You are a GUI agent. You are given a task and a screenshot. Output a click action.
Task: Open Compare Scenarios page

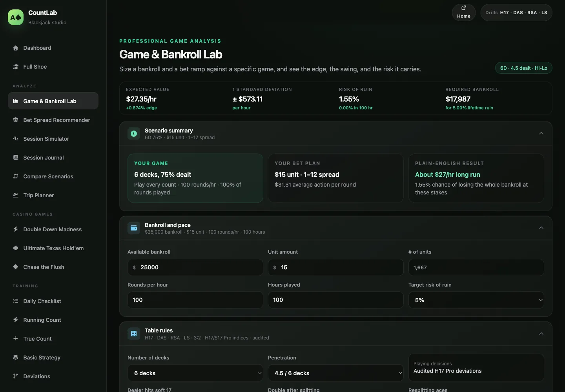(x=53, y=176)
